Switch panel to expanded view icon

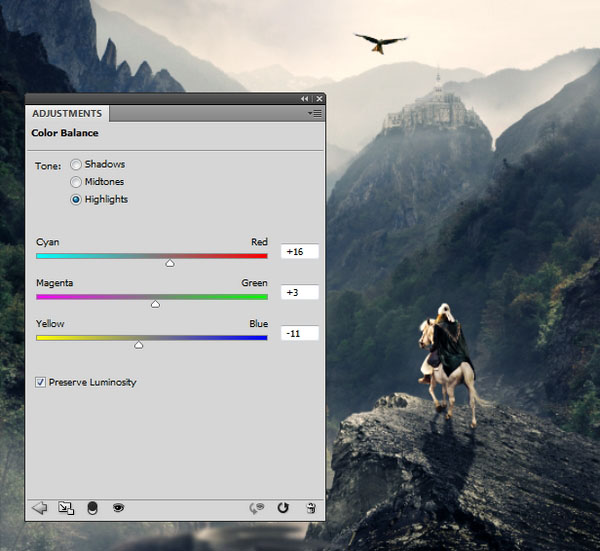tap(66, 508)
